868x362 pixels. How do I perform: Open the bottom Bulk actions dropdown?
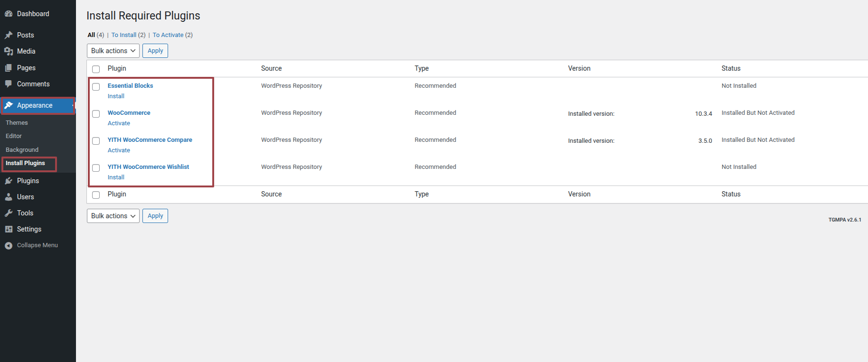113,216
